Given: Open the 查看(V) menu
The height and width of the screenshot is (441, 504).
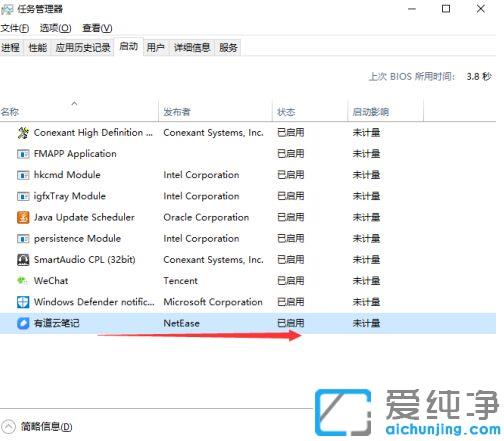Looking at the screenshot, I should [97, 28].
